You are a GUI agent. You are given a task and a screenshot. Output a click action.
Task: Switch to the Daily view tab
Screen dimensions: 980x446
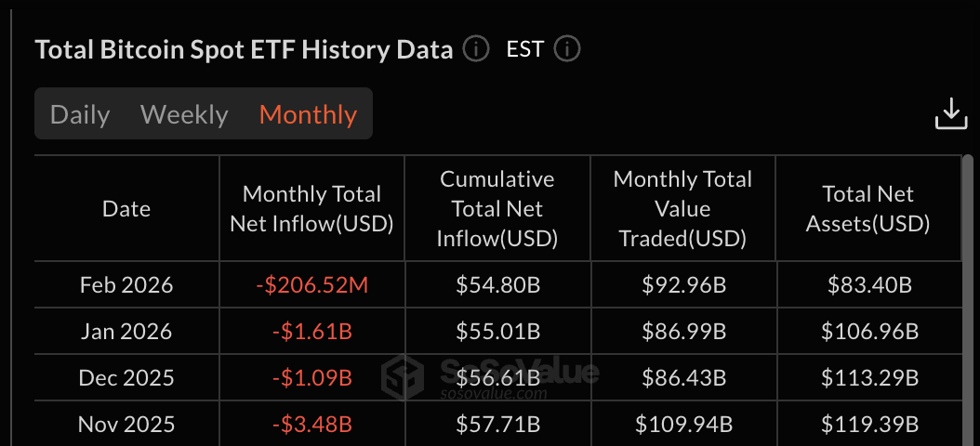[80, 114]
